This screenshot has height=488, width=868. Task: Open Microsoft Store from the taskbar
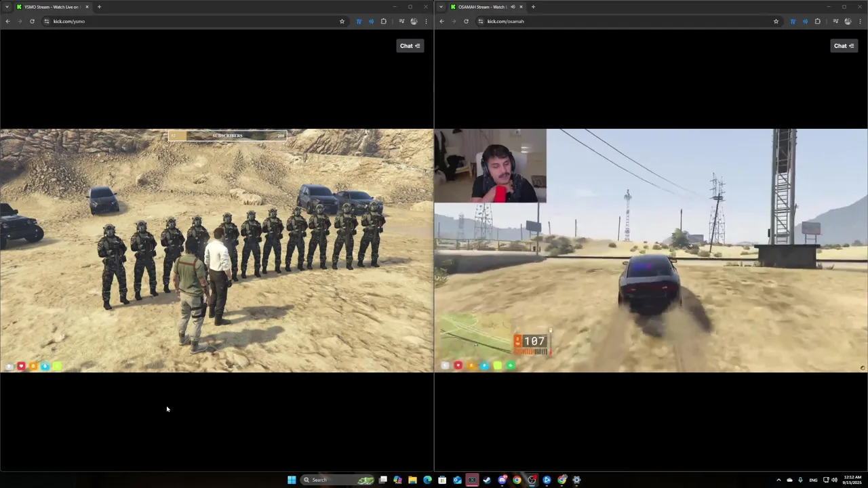click(x=442, y=480)
